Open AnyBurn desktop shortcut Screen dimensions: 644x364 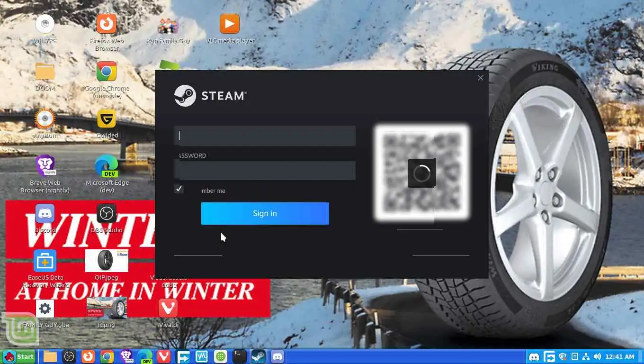tap(45, 124)
